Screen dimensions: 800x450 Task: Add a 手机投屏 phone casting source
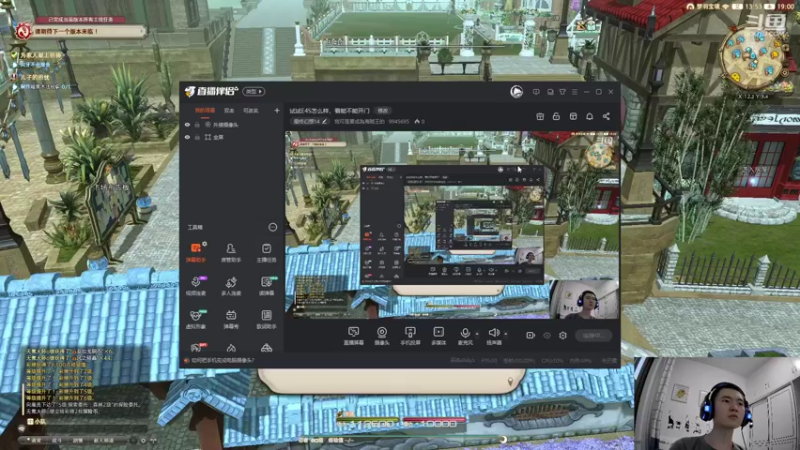[410, 336]
